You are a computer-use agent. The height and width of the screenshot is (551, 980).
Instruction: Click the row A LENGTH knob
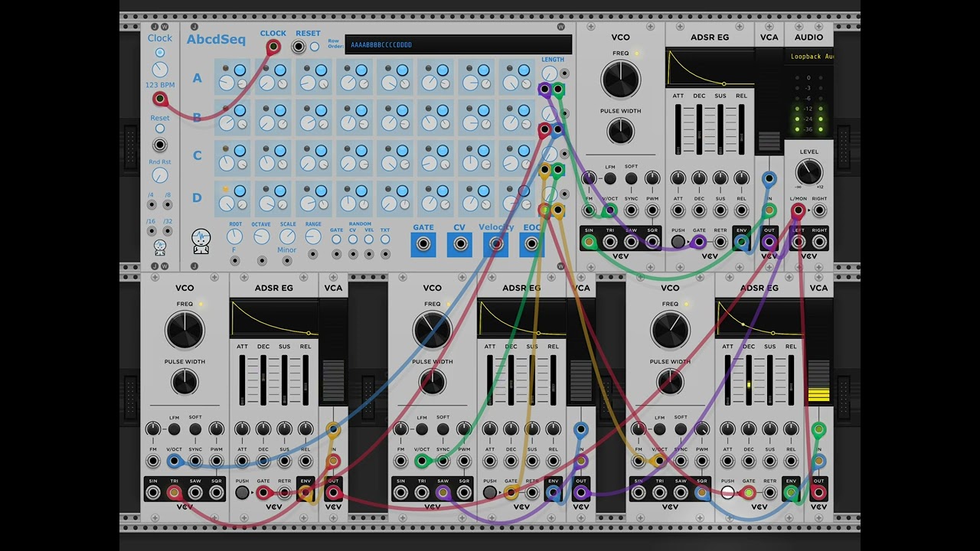pos(549,73)
